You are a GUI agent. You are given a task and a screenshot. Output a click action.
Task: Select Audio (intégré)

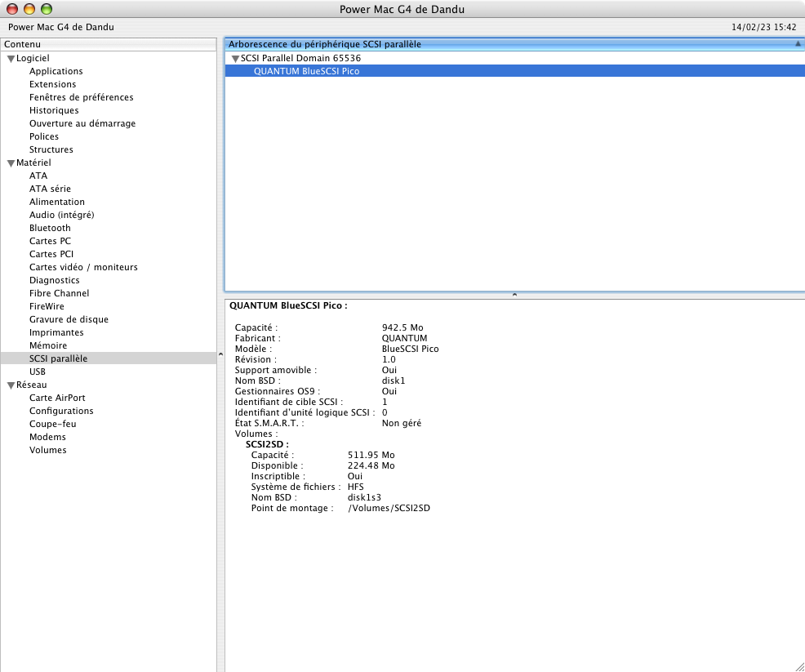(x=61, y=215)
